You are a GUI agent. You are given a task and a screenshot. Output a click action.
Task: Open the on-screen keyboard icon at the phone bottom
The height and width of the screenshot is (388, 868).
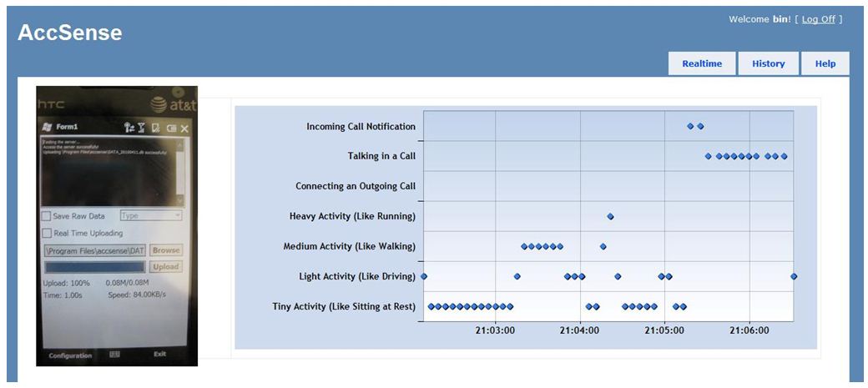[x=115, y=354]
